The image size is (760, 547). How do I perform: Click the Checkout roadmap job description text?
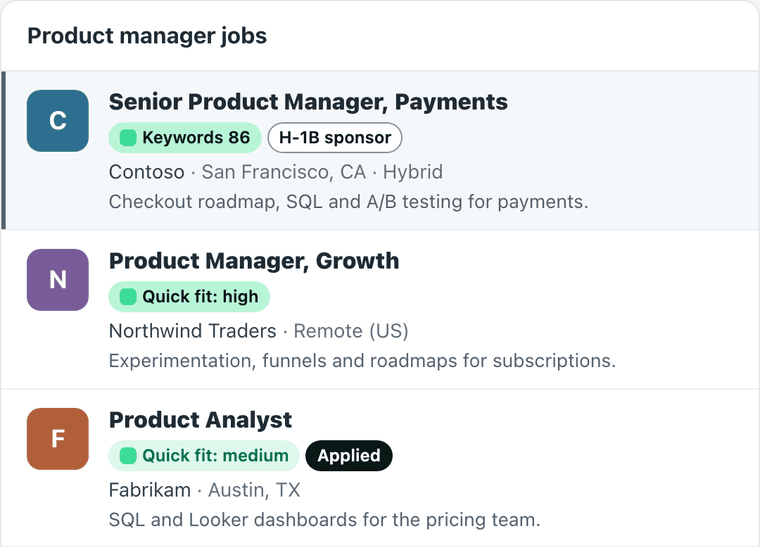point(348,202)
